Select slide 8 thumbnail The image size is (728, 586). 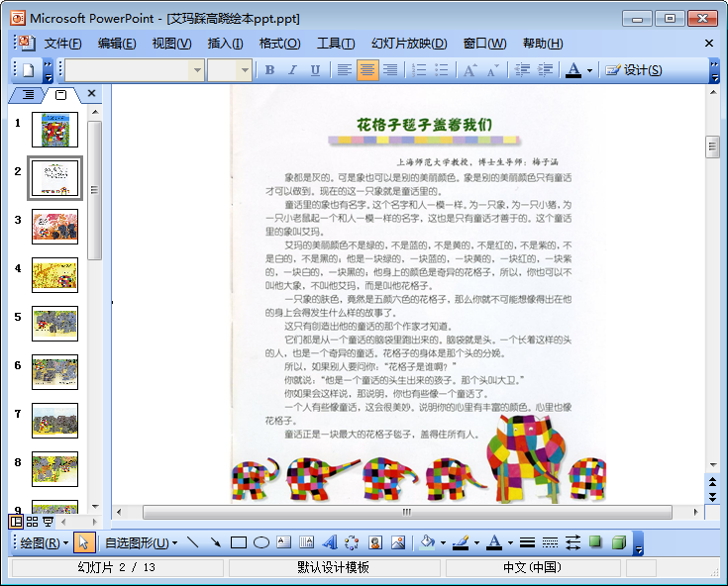click(54, 469)
